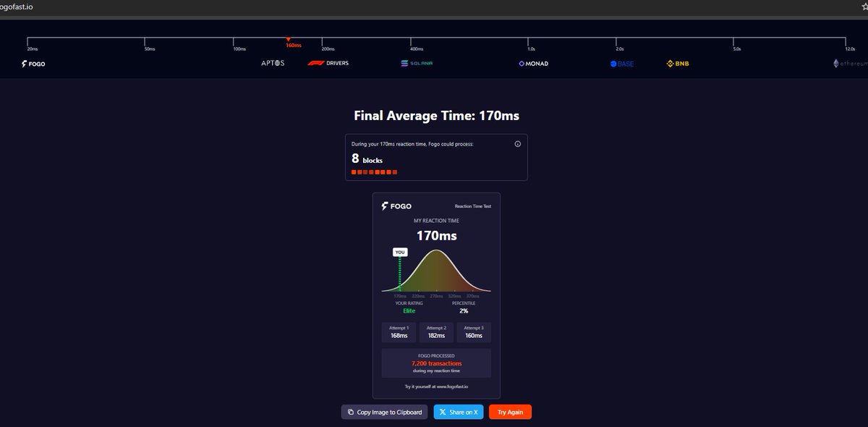Click the FOGO PROCESSED label
Image resolution: width=868 pixels, height=427 pixels.
436,356
